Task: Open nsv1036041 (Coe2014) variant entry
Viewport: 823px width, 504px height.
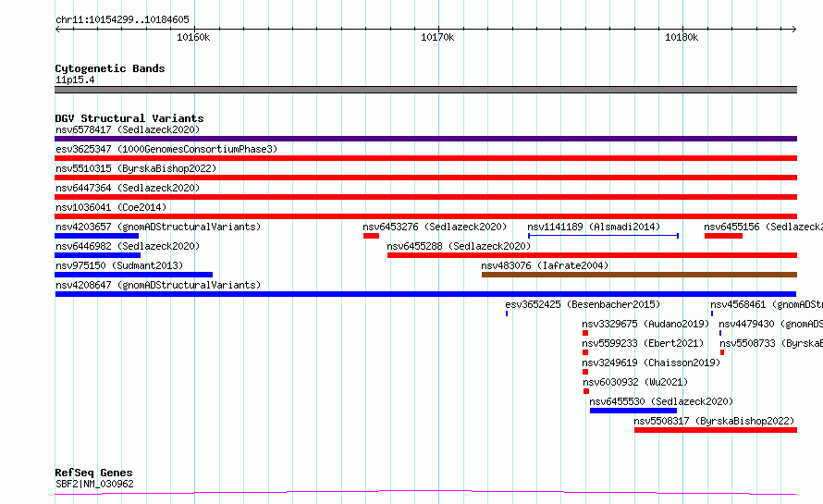Action: [111, 207]
